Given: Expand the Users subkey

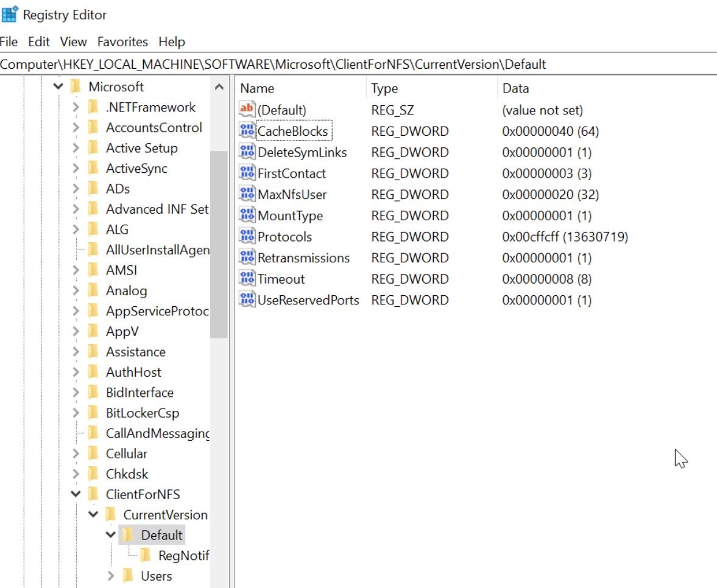Looking at the screenshot, I should 110,576.
